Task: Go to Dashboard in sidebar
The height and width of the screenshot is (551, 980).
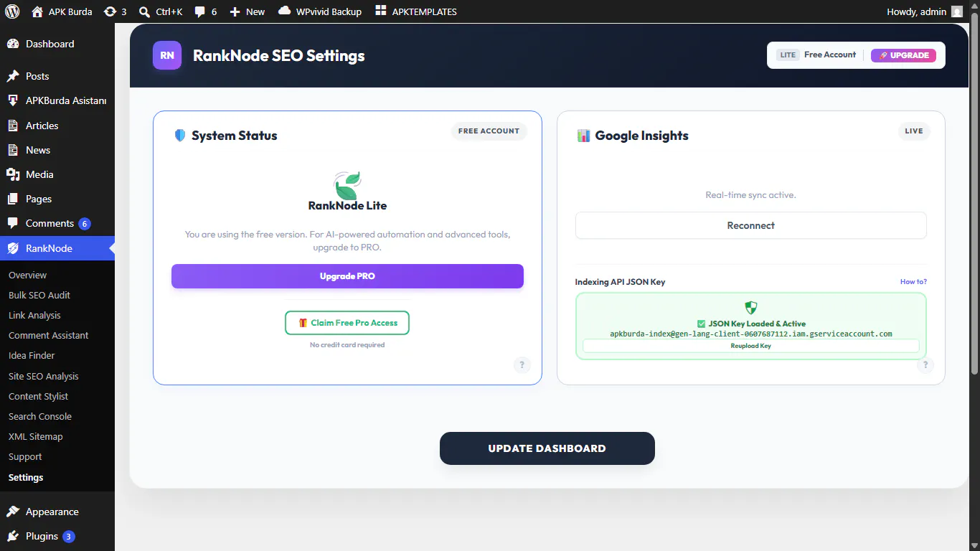Action: [57, 44]
